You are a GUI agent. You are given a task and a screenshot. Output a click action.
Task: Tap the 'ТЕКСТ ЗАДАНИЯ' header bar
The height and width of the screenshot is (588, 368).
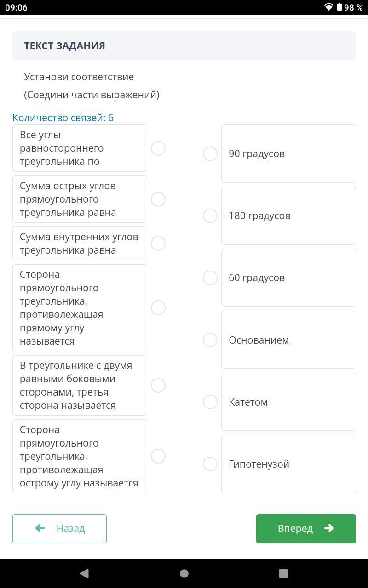[184, 45]
